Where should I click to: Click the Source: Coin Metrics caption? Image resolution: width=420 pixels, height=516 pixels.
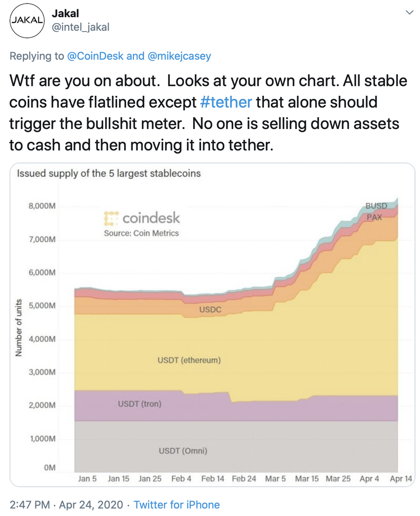pyautogui.click(x=141, y=233)
